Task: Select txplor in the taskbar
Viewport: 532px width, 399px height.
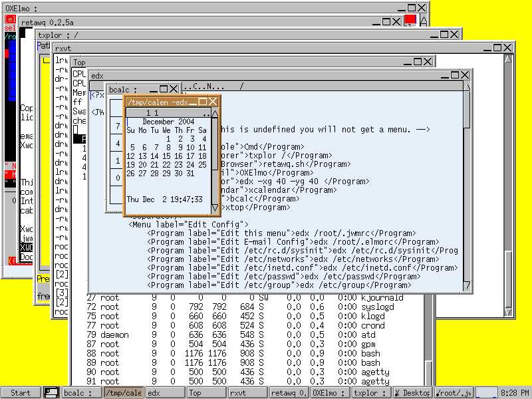Action: pos(370,392)
